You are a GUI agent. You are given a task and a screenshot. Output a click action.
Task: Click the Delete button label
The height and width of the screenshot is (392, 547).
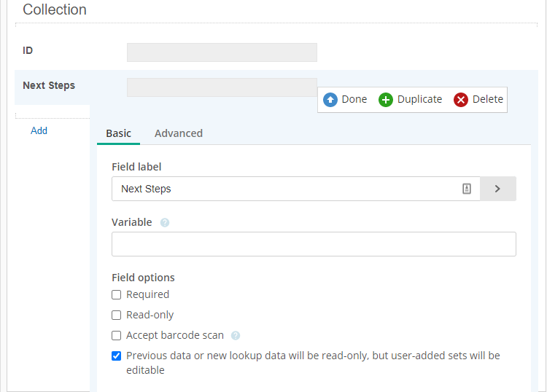tap(488, 99)
